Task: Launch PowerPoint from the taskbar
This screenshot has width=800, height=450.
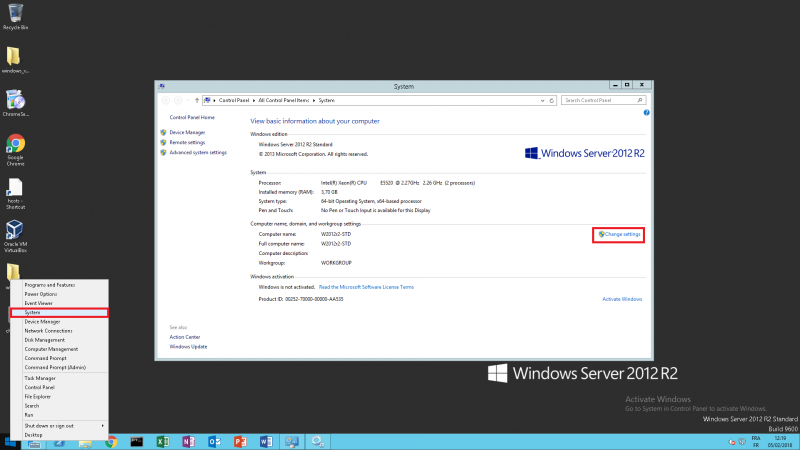Action: pyautogui.click(x=240, y=442)
